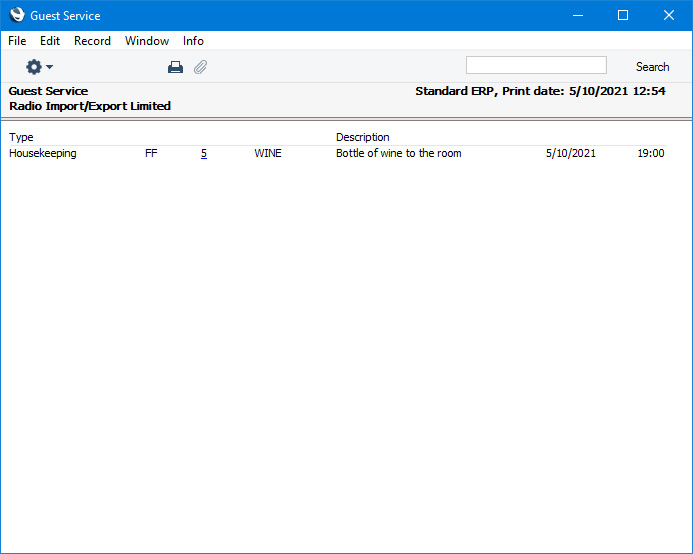Open the paperclip attachments icon
693x554 pixels.
(x=201, y=67)
